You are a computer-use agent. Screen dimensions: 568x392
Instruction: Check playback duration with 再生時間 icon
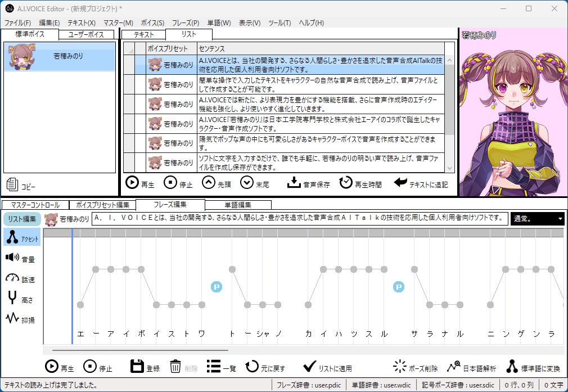click(346, 183)
